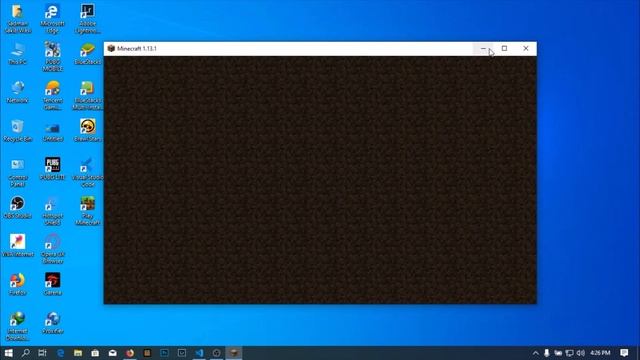Viewport: 640px width, 360px height.
Task: Show hidden system tray icons
Action: coord(536,353)
